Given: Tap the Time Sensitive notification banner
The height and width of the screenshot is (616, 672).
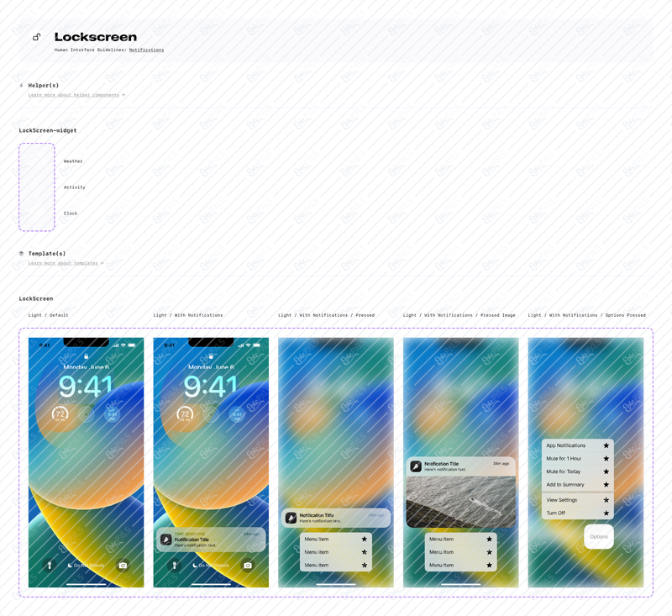Looking at the screenshot, I should pyautogui.click(x=211, y=540).
